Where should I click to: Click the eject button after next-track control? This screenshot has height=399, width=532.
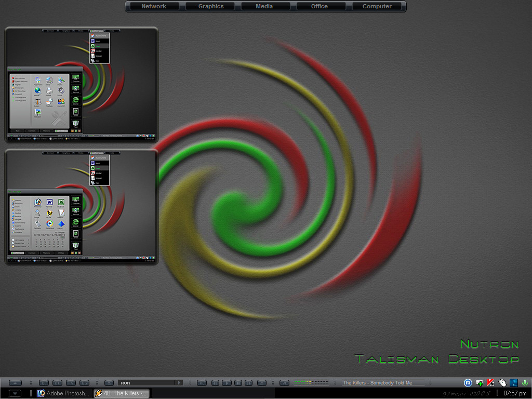(262, 383)
